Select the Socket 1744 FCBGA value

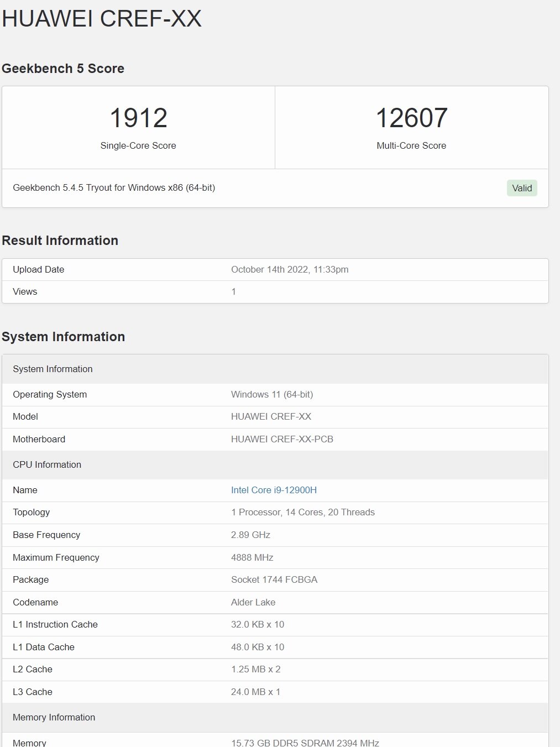[274, 579]
